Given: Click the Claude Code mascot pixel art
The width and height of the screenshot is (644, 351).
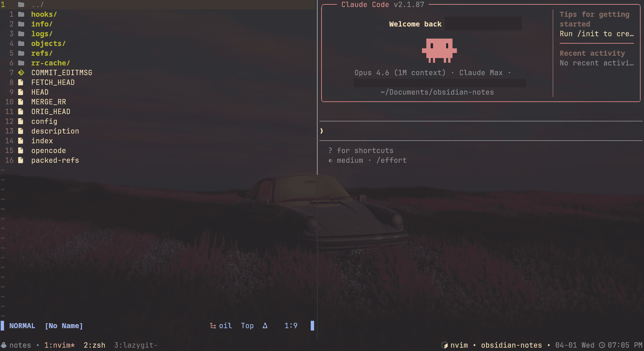Looking at the screenshot, I should click(439, 51).
